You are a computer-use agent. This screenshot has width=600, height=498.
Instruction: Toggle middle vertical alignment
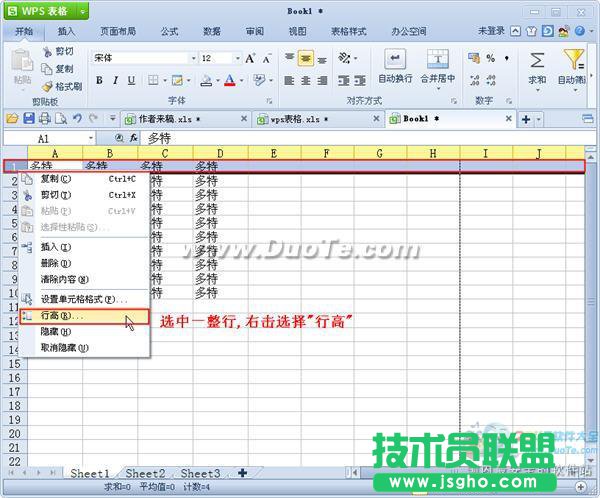306,59
